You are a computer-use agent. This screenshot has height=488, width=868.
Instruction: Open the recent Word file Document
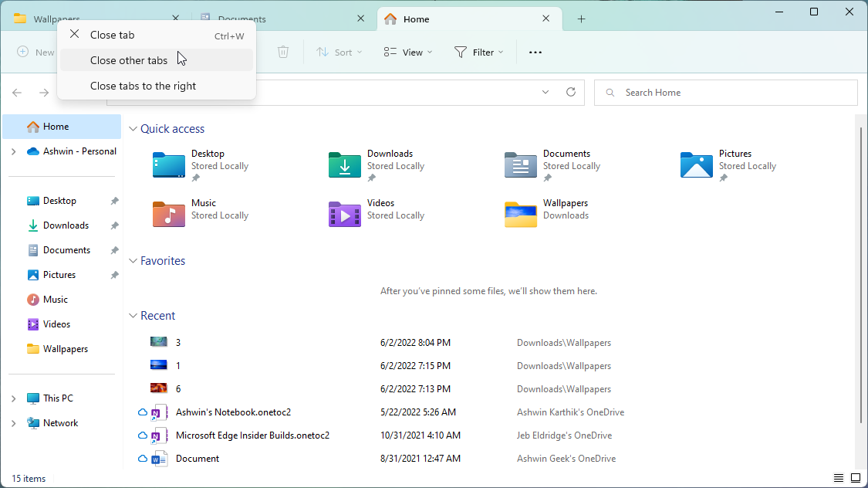pyautogui.click(x=197, y=459)
